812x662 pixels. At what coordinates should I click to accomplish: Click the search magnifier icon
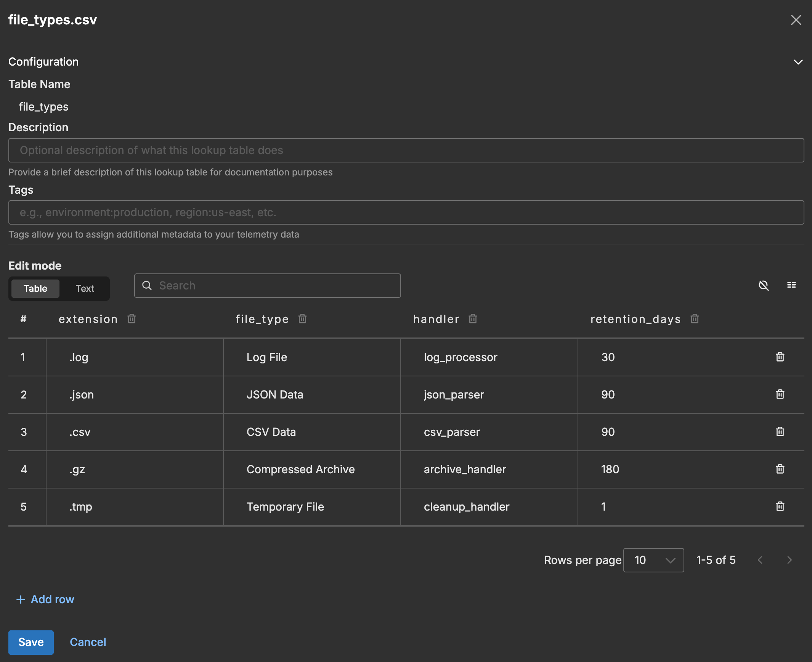tap(148, 285)
